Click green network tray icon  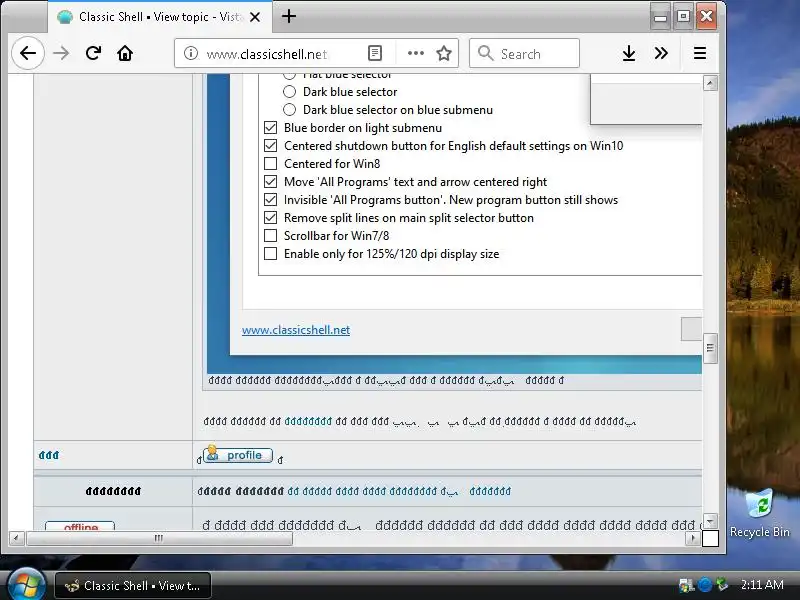(x=721, y=585)
